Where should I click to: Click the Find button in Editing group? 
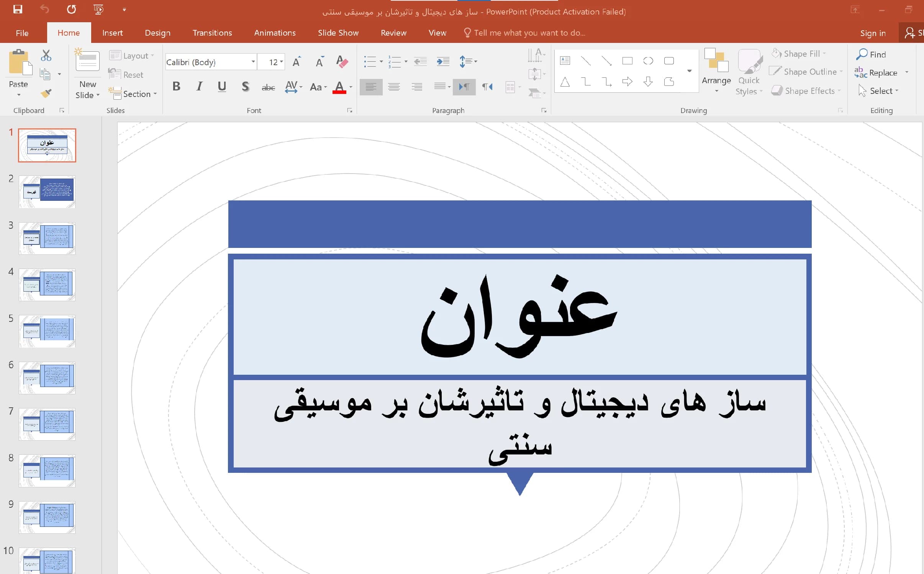click(871, 54)
